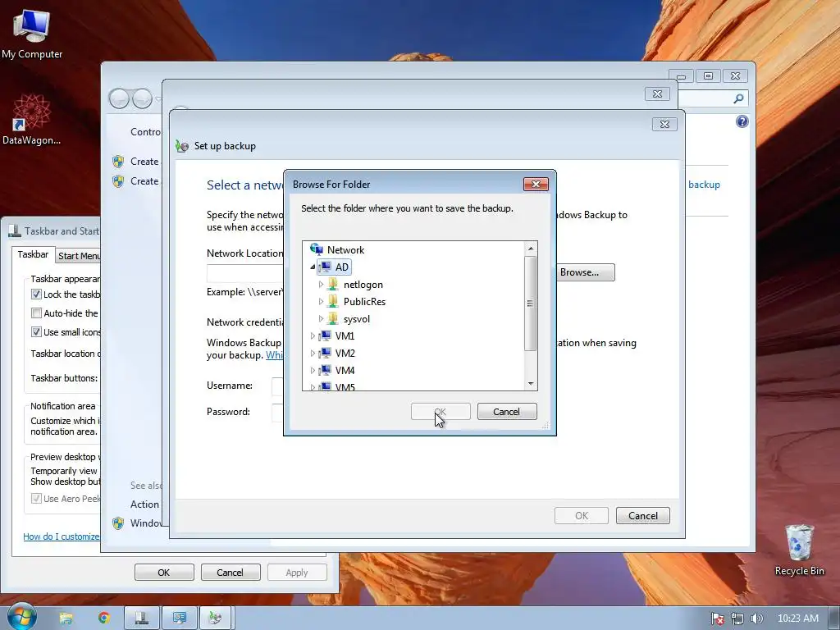Select the VM4 label in tree

pos(345,370)
